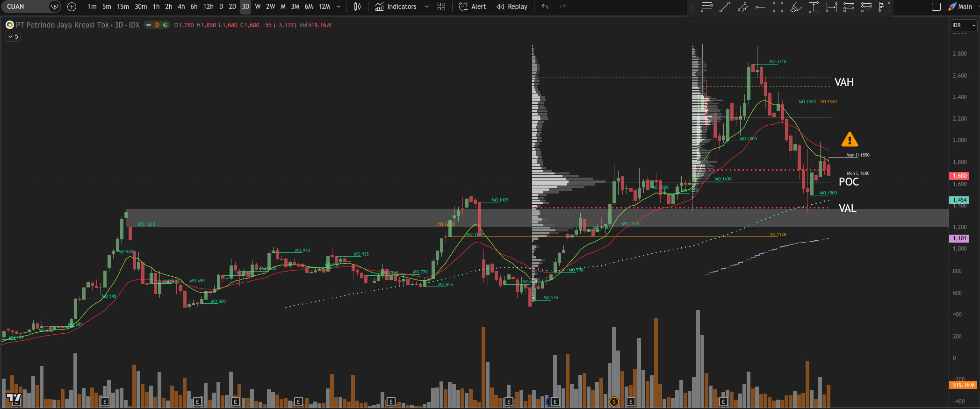Pick the 12M timeframe
The height and width of the screenshot is (409, 980).
coord(324,7)
